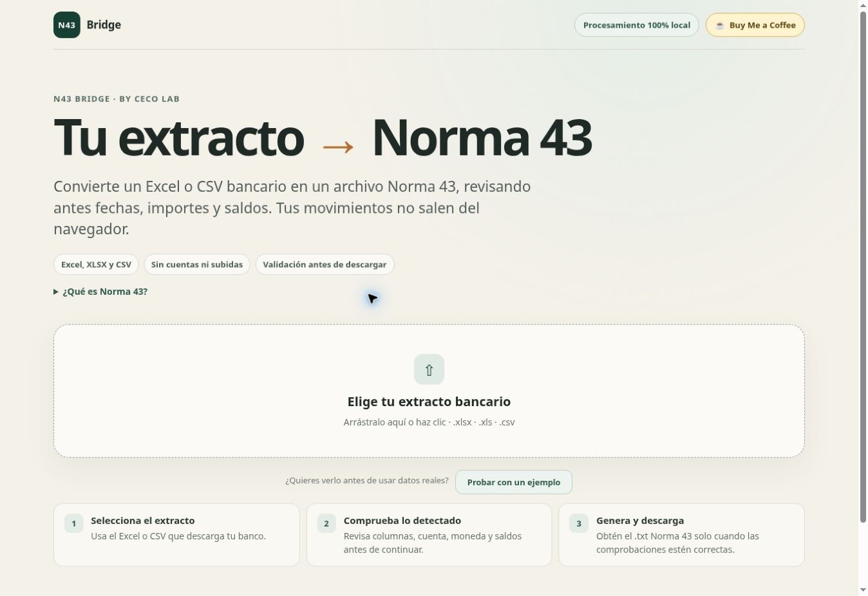Expand the ¿Qué es Norma 43? section
This screenshot has width=868, height=596.
pos(100,292)
